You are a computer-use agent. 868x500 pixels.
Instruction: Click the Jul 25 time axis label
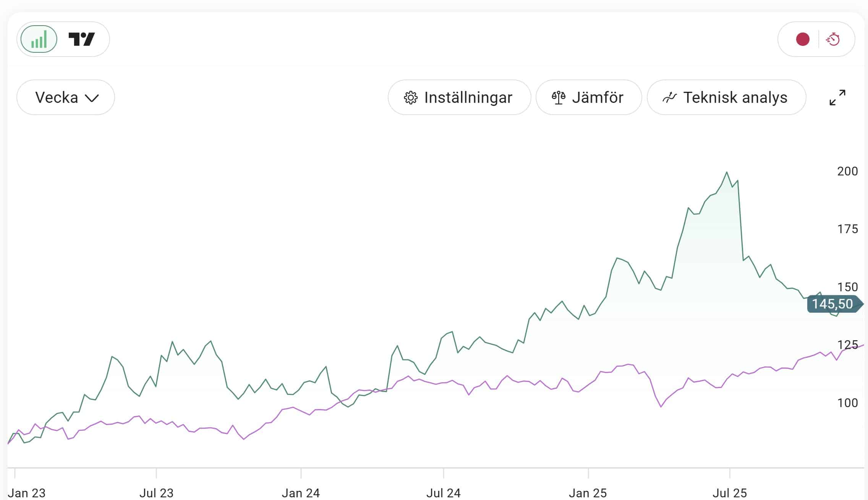(x=730, y=493)
